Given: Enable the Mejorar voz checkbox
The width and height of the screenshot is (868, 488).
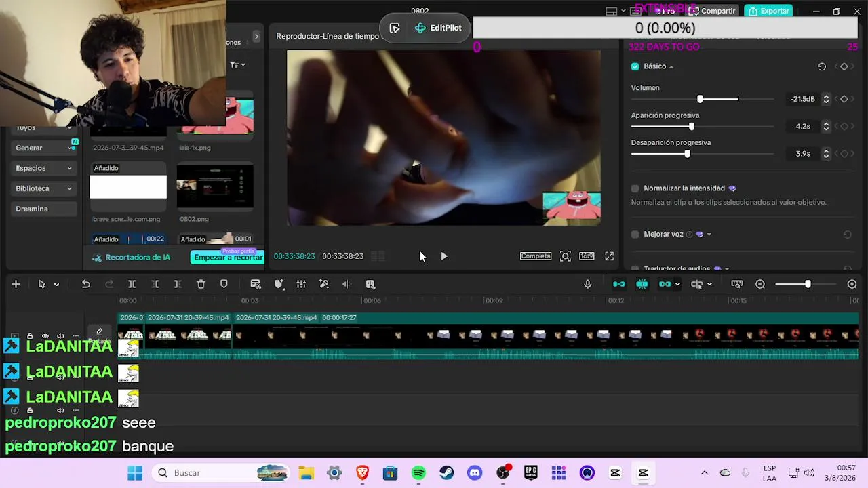Looking at the screenshot, I should (635, 235).
